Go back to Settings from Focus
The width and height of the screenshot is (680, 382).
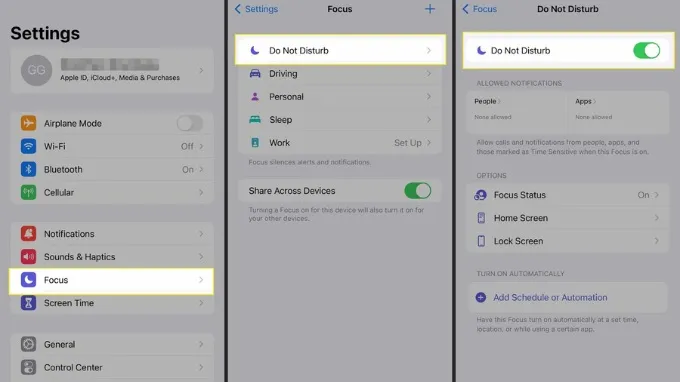tap(256, 9)
